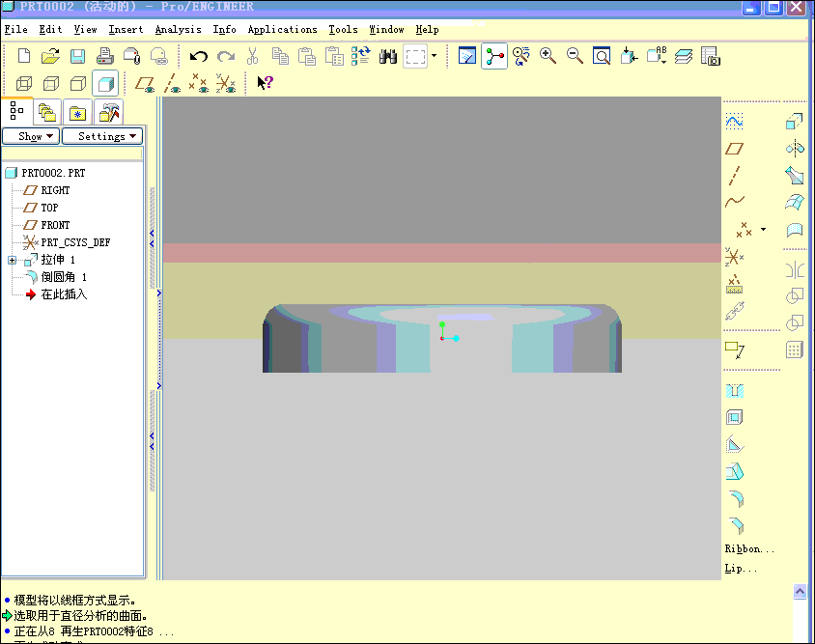
Task: Switch to wireframe display mode
Action: [24, 83]
